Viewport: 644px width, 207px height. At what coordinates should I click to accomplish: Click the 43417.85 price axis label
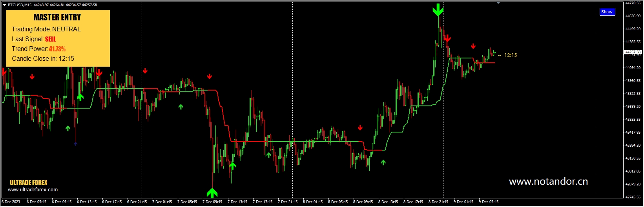point(633,133)
